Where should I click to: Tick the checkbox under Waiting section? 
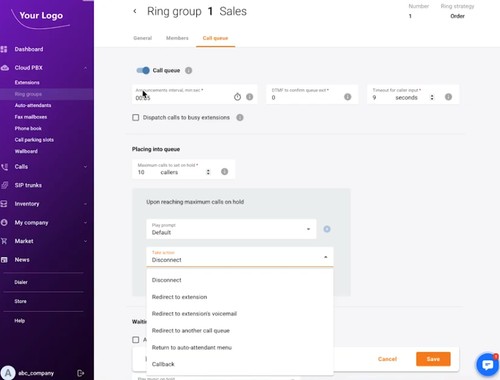[x=136, y=340]
